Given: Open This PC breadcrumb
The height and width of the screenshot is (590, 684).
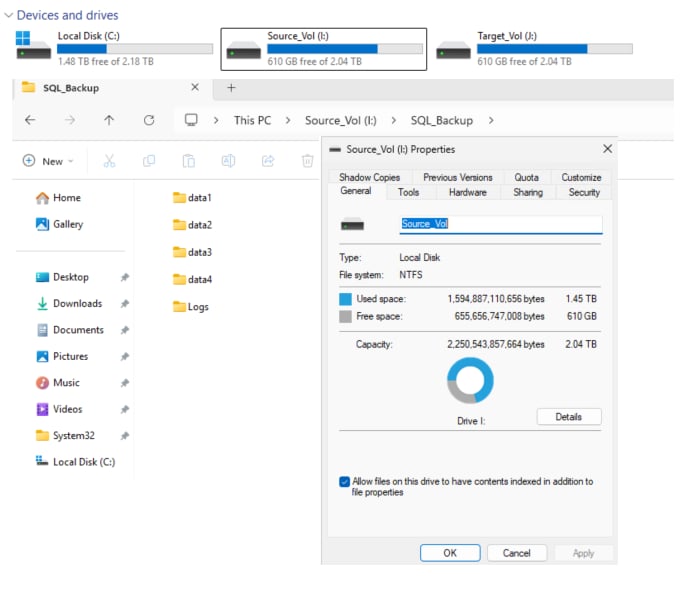Looking at the screenshot, I should tap(252, 120).
